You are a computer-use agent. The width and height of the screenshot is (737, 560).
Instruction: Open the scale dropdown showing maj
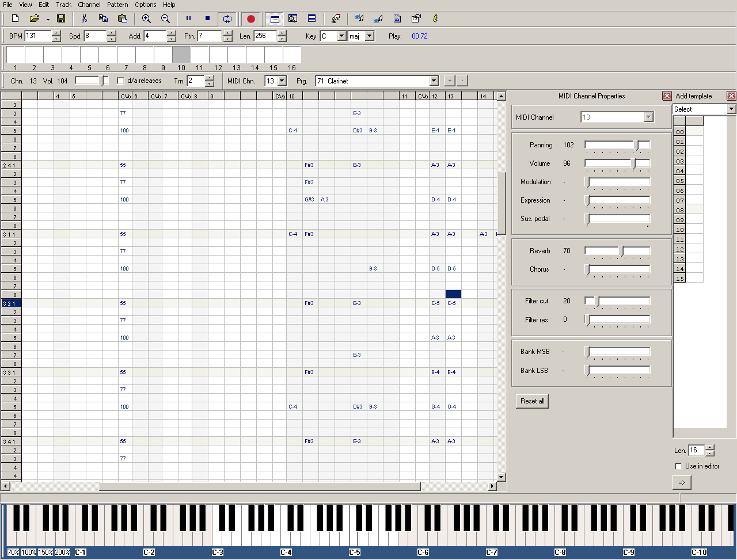pyautogui.click(x=369, y=36)
